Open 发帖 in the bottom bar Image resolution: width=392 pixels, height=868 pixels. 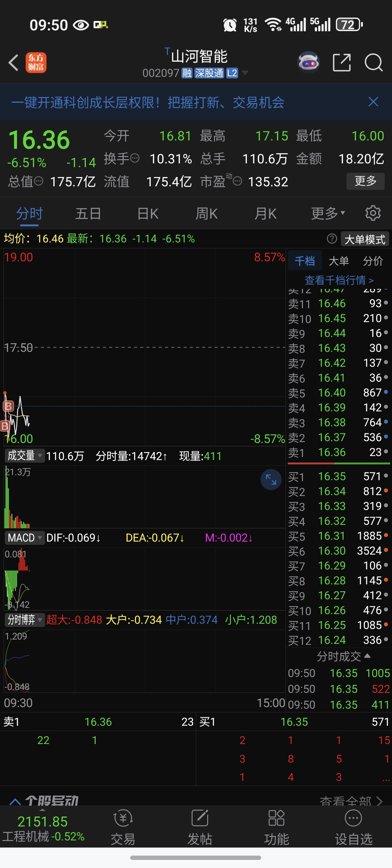coord(199,828)
